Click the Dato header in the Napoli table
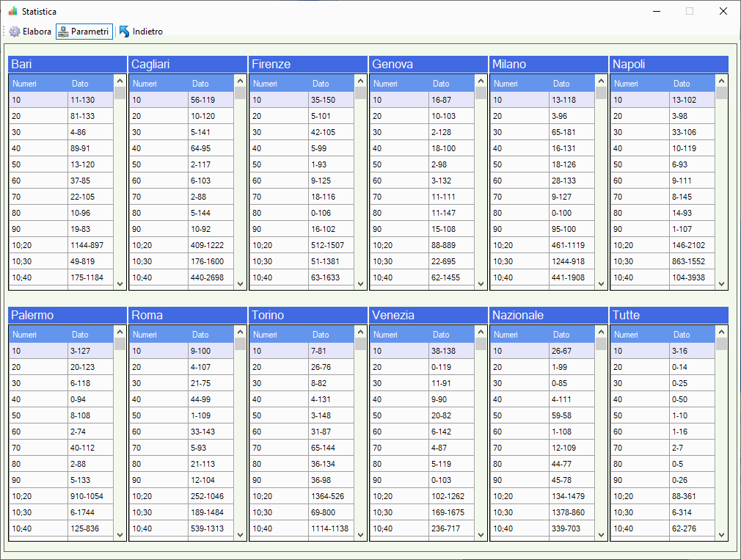 tap(693, 84)
